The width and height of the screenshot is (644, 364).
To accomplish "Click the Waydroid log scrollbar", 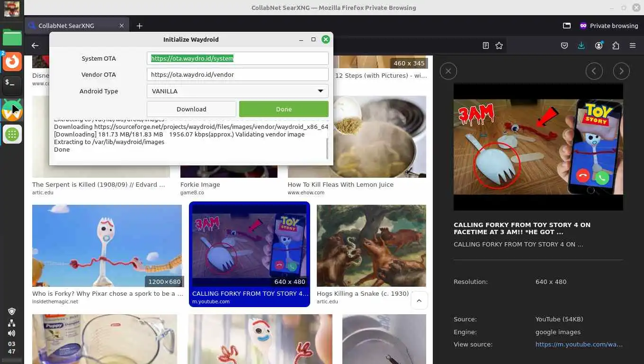I will [327, 148].
